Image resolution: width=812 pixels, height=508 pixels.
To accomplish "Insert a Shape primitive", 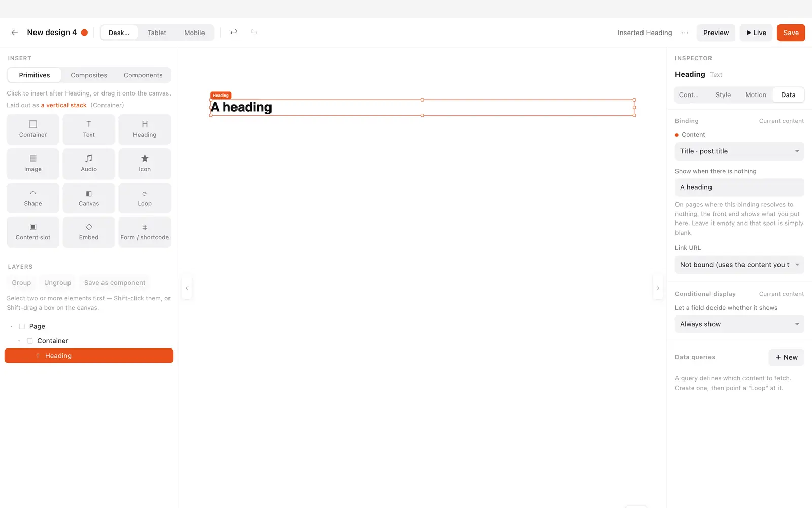I will [33, 198].
